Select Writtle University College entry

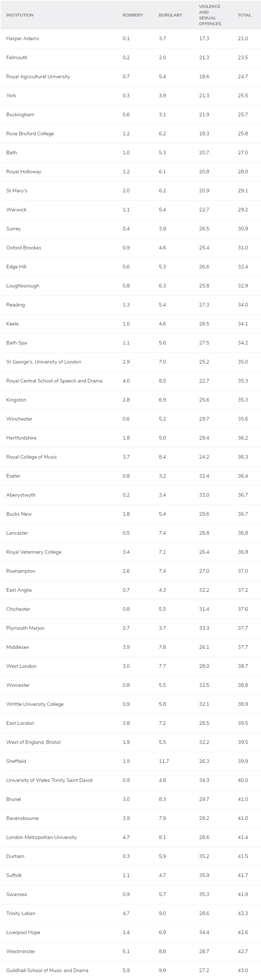[35, 704]
